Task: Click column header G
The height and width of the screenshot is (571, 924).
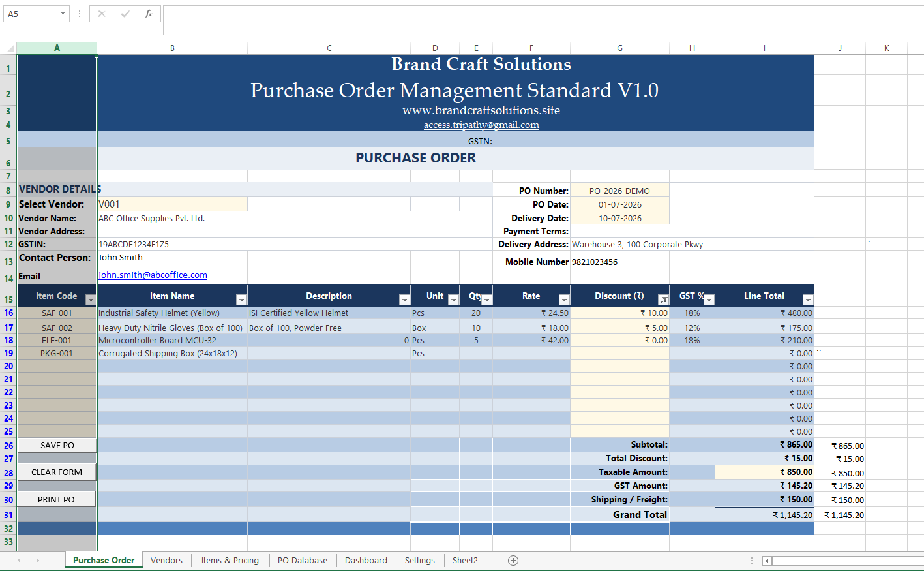Action: pos(619,48)
